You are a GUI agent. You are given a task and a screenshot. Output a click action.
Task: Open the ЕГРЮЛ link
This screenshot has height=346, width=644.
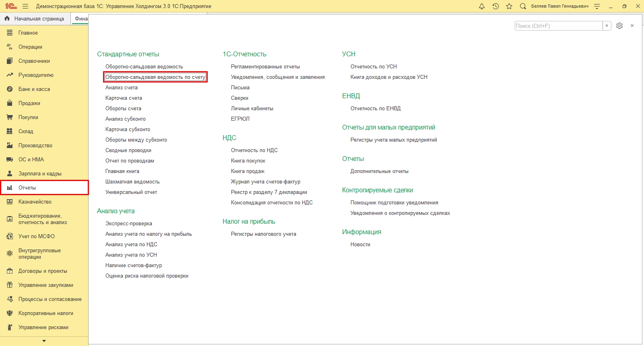point(240,119)
